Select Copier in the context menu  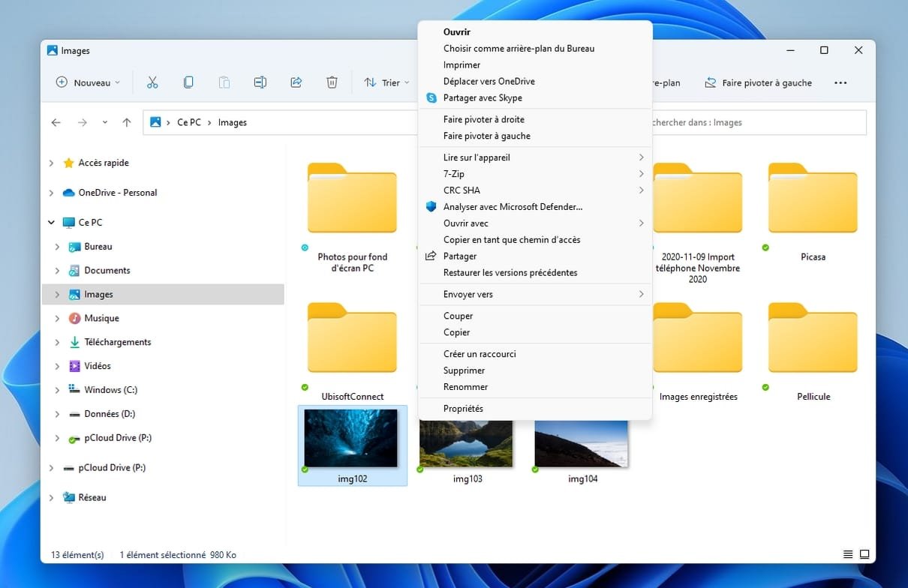click(534, 332)
